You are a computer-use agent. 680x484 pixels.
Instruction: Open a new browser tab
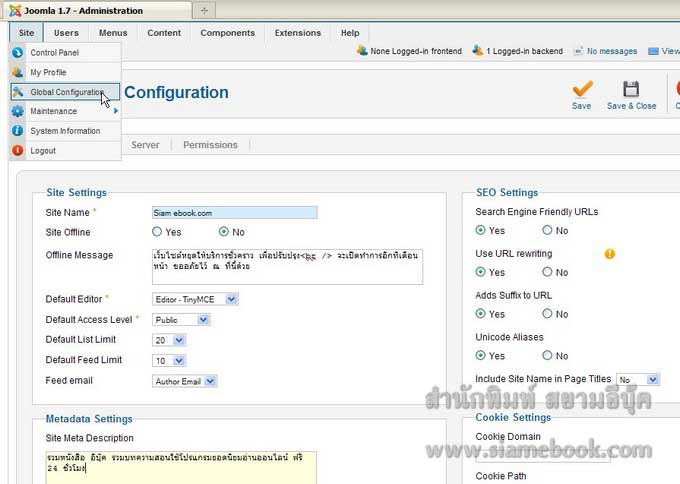[x=204, y=10]
